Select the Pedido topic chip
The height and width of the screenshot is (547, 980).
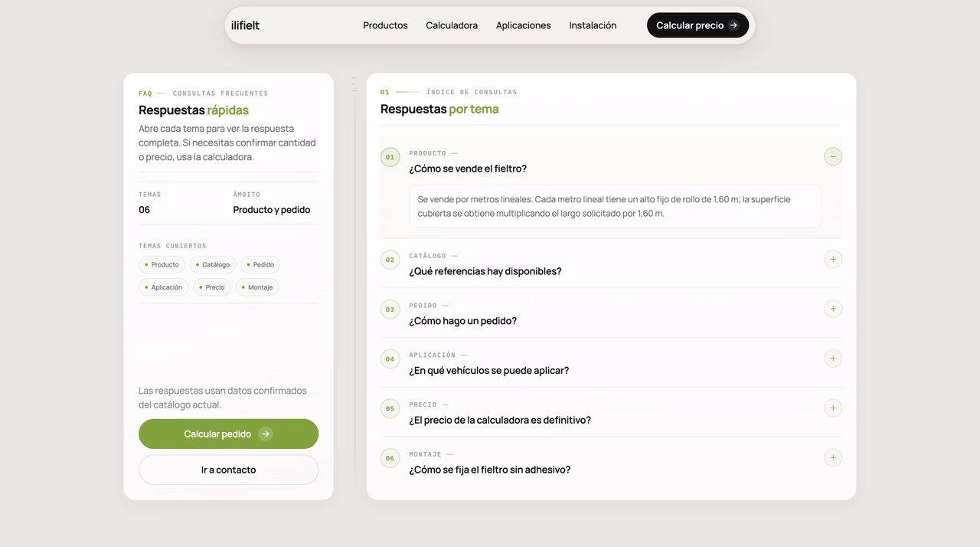260,265
